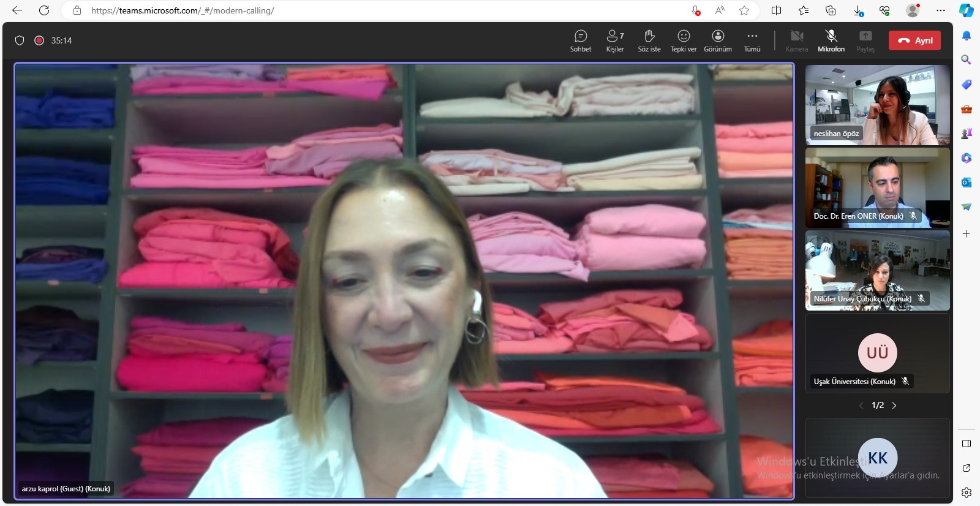
Task: Show the Kişiler participants list
Action: [614, 40]
